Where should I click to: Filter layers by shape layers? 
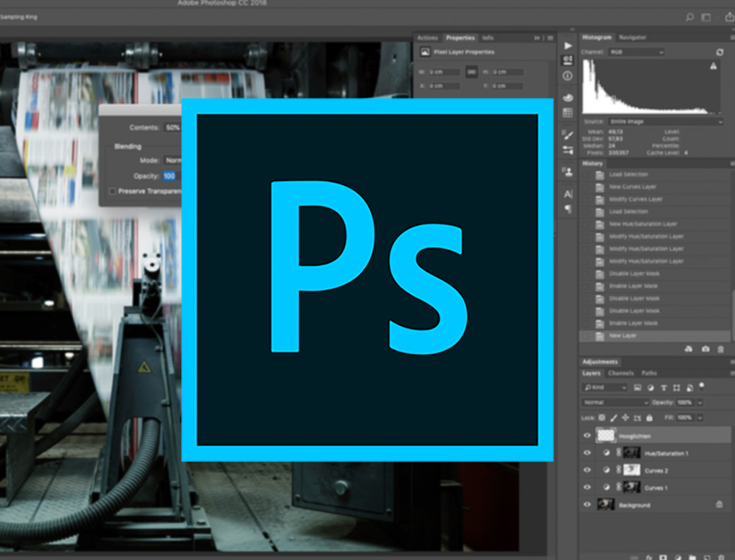[x=677, y=388]
